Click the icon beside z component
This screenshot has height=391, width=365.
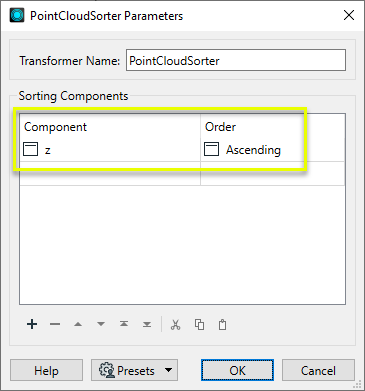point(30,149)
